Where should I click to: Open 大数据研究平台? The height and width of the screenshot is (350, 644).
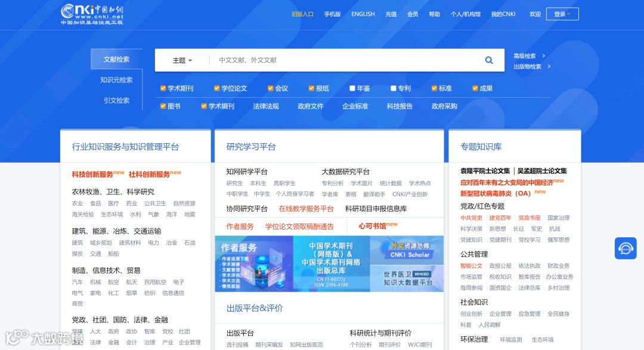coord(345,172)
